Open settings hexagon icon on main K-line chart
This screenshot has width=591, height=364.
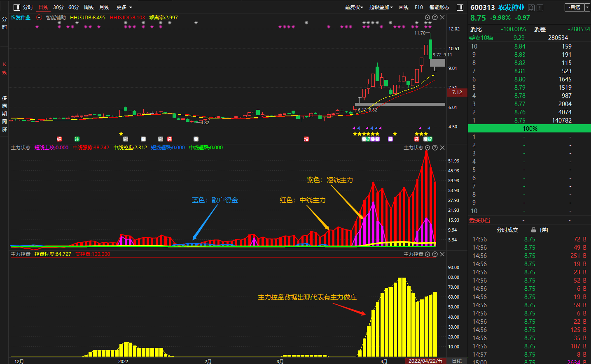(427, 18)
